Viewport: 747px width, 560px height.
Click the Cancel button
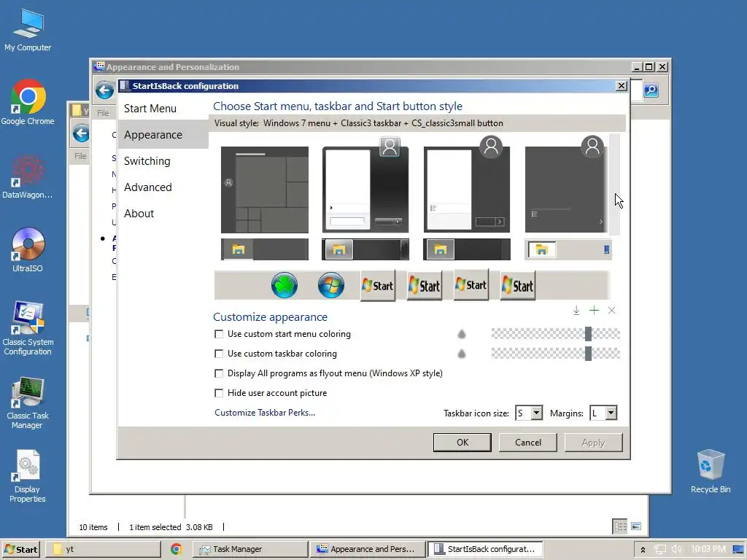[x=528, y=443]
